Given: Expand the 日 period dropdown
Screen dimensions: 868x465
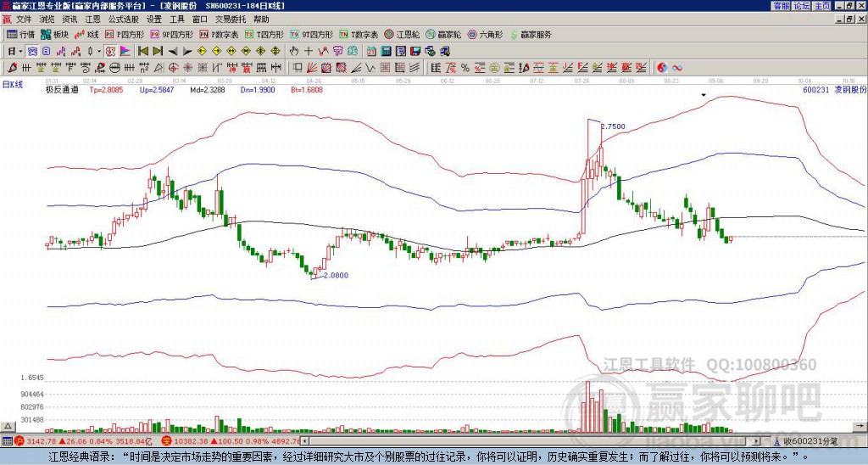Looking at the screenshot, I should (20, 52).
